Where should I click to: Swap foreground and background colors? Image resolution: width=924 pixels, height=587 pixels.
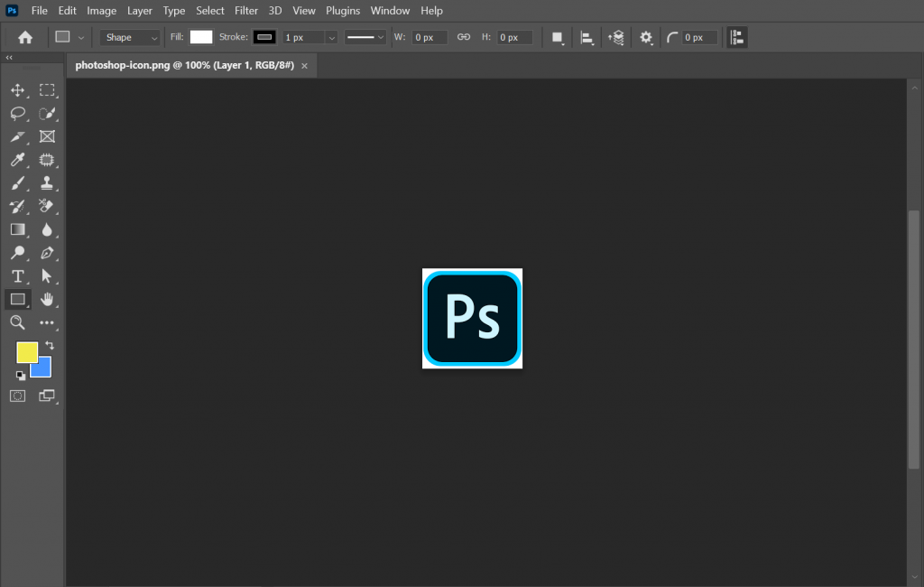point(50,346)
